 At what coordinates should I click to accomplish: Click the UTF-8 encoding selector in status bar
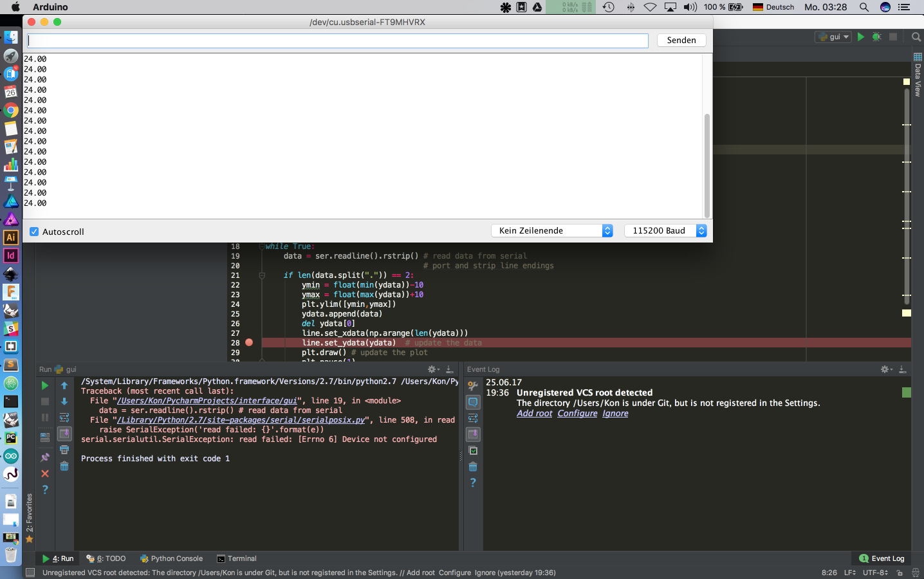click(876, 573)
